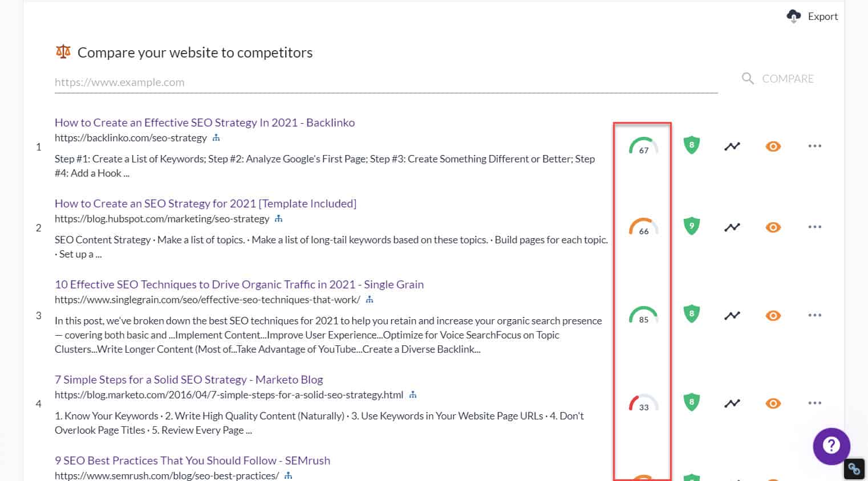868x481 pixels.
Task: Click the cloud download Export icon
Action: (x=793, y=16)
